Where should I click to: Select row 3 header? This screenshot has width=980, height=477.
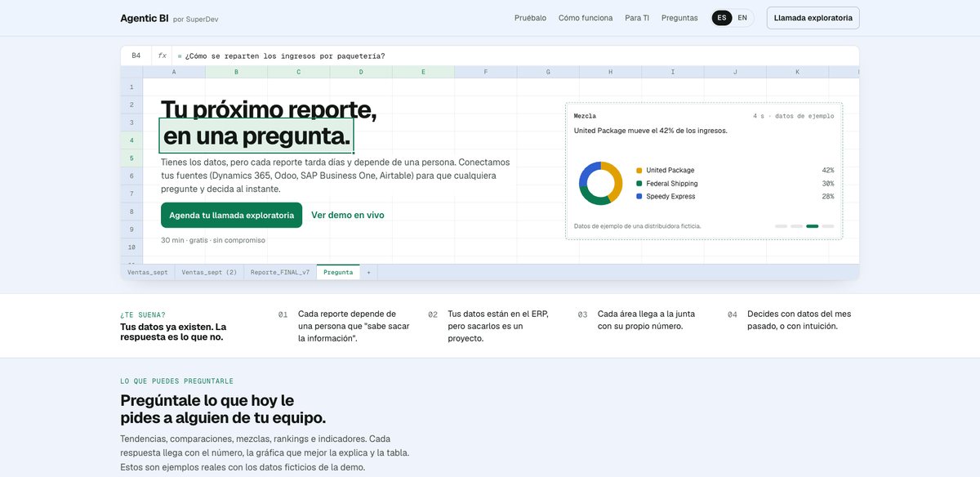(x=131, y=123)
